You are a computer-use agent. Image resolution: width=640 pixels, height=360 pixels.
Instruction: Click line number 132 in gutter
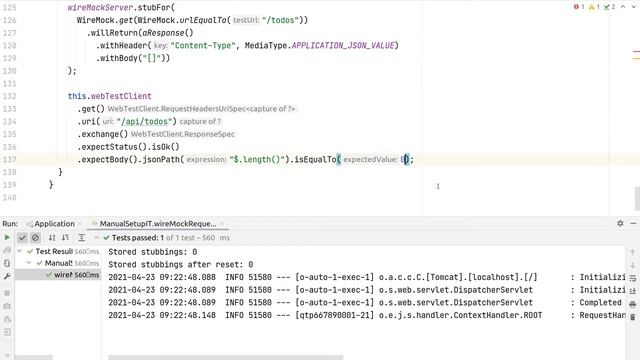[x=9, y=96]
